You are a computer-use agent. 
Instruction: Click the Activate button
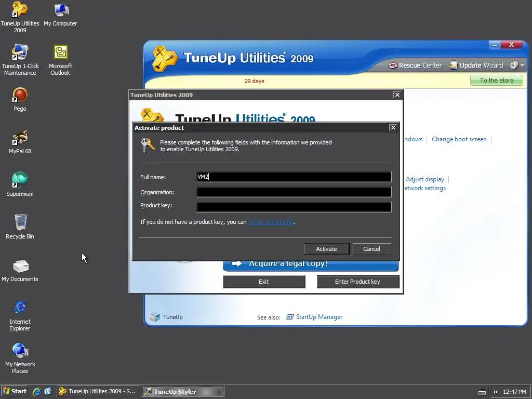326,249
